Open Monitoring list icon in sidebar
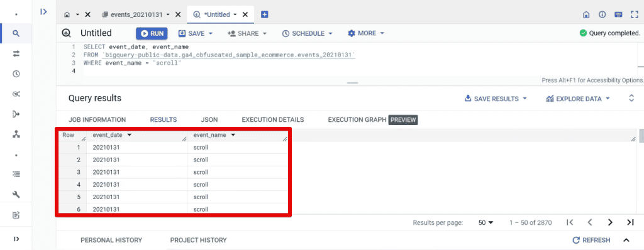This screenshot has height=250, width=644. [16, 174]
